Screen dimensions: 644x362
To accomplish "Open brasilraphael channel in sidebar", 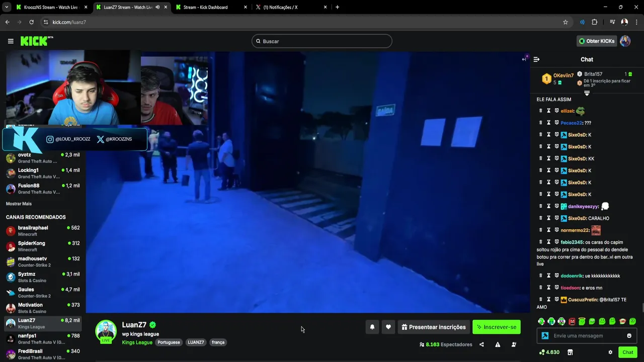I will tap(43, 231).
